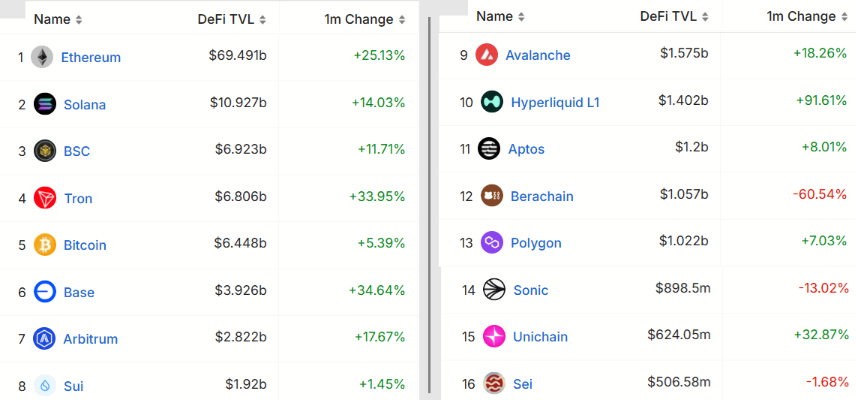Open the Sonic chain link

[x=530, y=290]
